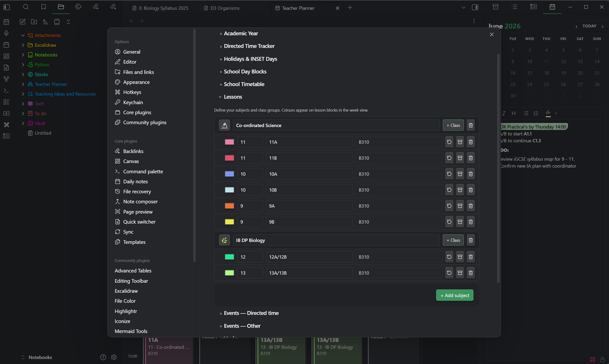Close the settings dialog
The image size is (609, 364).
491,35
